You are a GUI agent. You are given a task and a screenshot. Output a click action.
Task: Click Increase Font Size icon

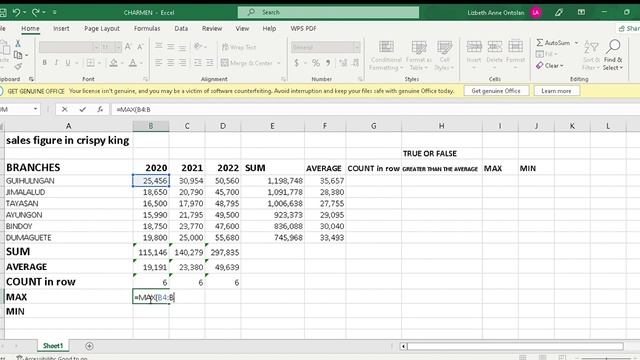click(x=128, y=47)
